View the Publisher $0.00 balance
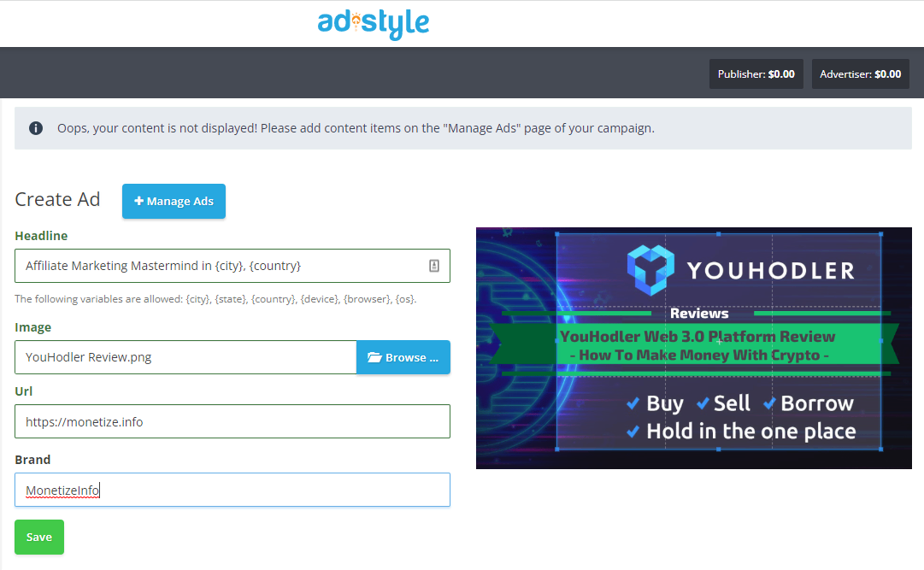The image size is (924, 570). (x=756, y=74)
